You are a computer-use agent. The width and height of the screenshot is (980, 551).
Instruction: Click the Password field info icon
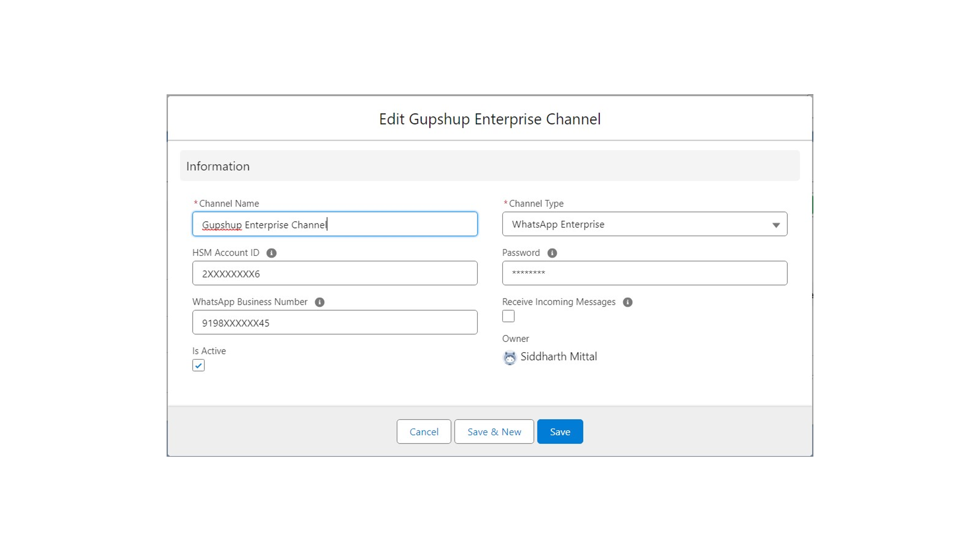tap(552, 253)
